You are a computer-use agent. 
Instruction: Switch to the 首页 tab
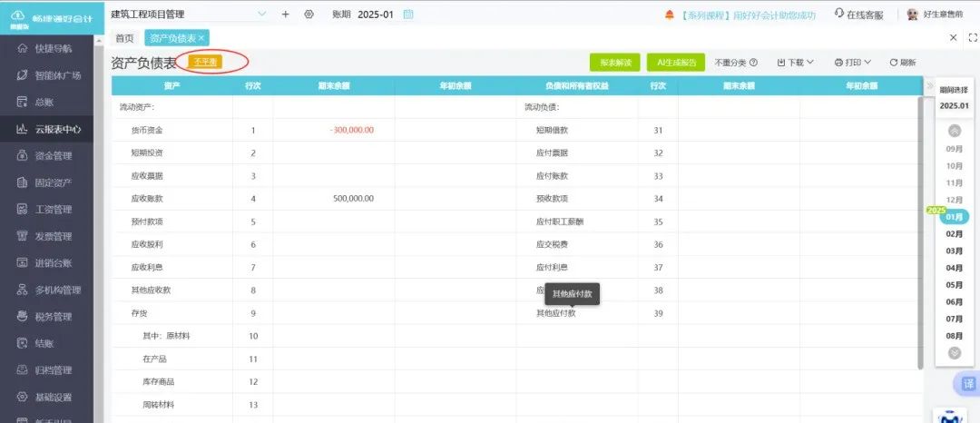(124, 37)
